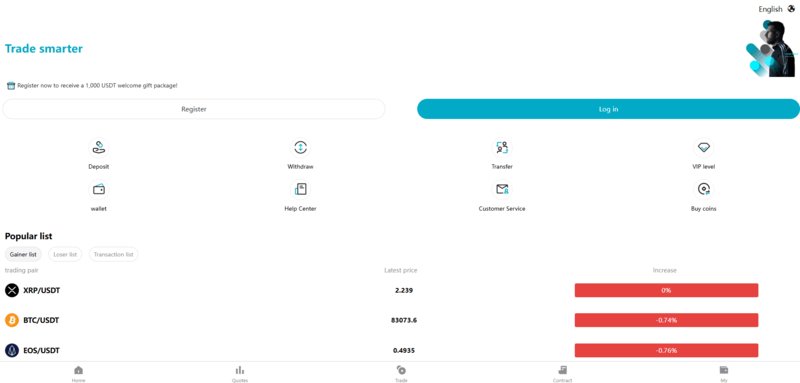Image resolution: width=800 pixels, height=383 pixels.
Task: Open the Deposit icon
Action: (x=98, y=148)
